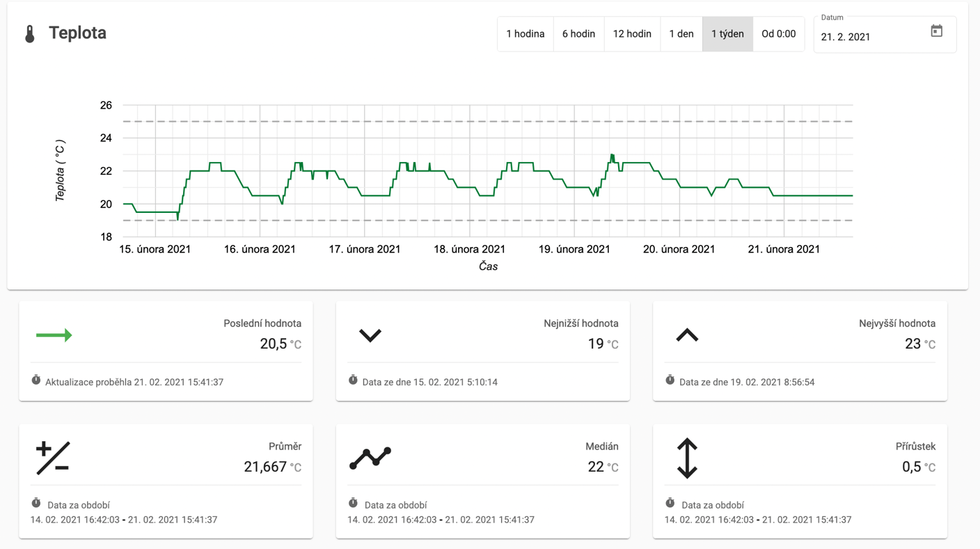Click the stopwatch icon next to Aktualizace proběhla
This screenshot has height=549, width=980.
tap(36, 380)
